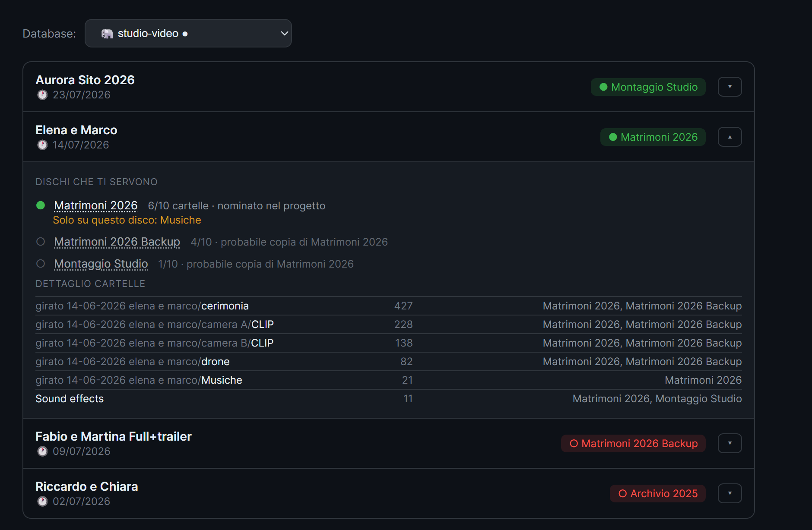Click the drone folder row
Screen dimensions: 812x530
pyautogui.click(x=389, y=362)
